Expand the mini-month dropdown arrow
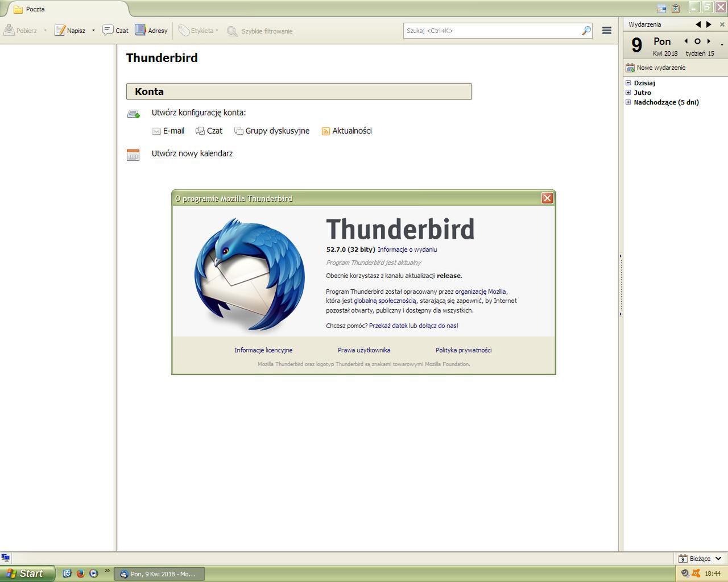The width and height of the screenshot is (728, 582). coord(722,44)
